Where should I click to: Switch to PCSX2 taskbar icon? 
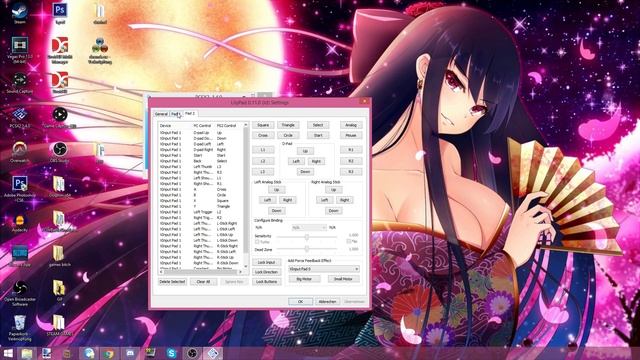[213, 353]
